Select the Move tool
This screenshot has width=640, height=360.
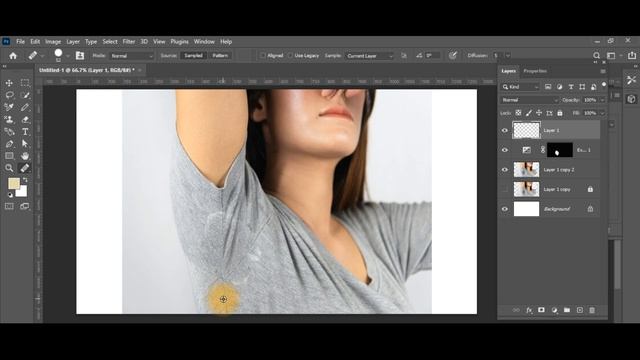click(9, 83)
